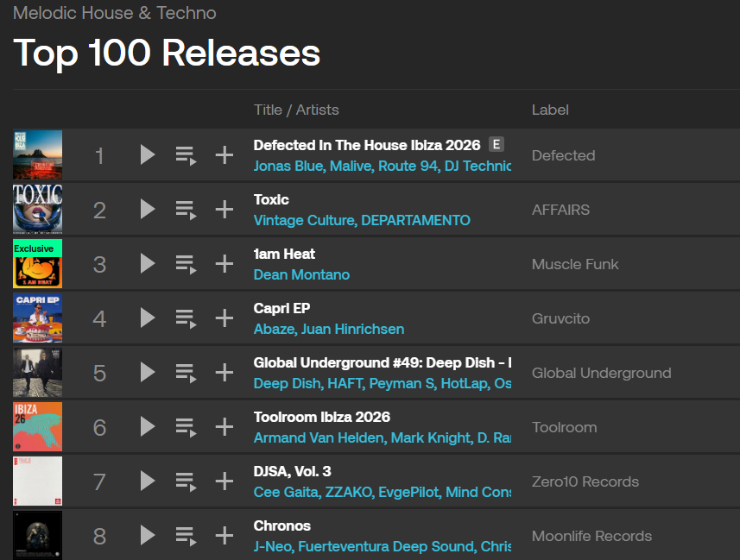This screenshot has height=560, width=740.
Task: Open the Muscle Funk label
Action: [575, 264]
